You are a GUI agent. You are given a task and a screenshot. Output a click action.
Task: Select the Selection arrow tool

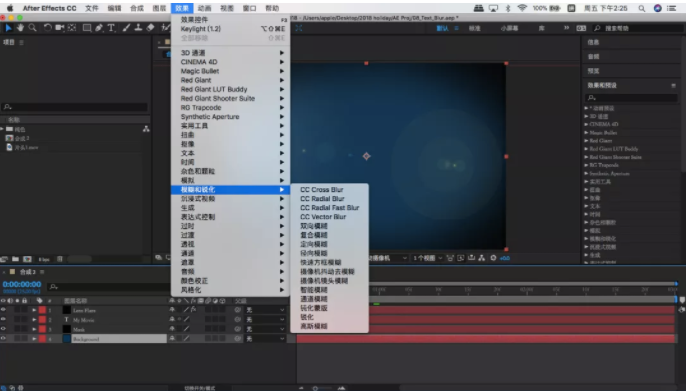point(8,28)
